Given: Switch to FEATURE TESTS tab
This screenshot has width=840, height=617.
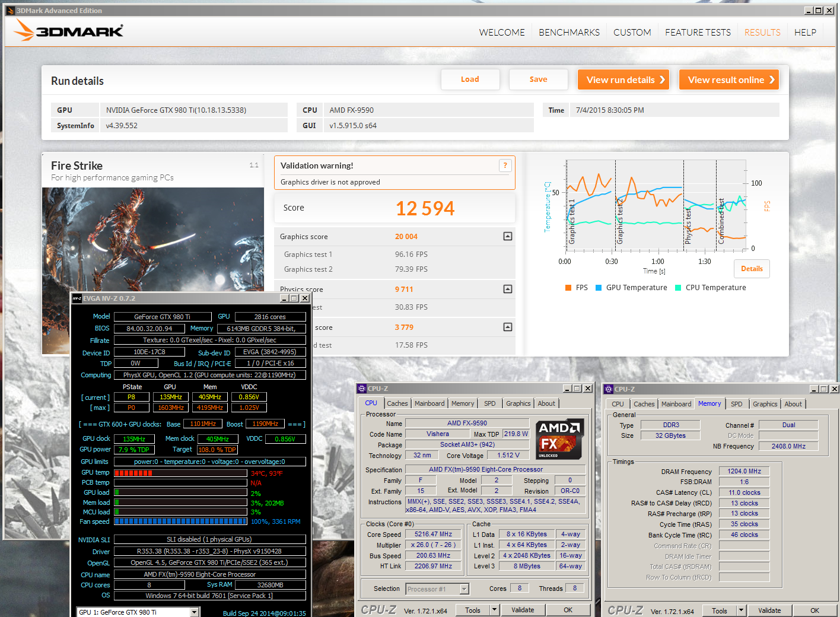Looking at the screenshot, I should [698, 33].
